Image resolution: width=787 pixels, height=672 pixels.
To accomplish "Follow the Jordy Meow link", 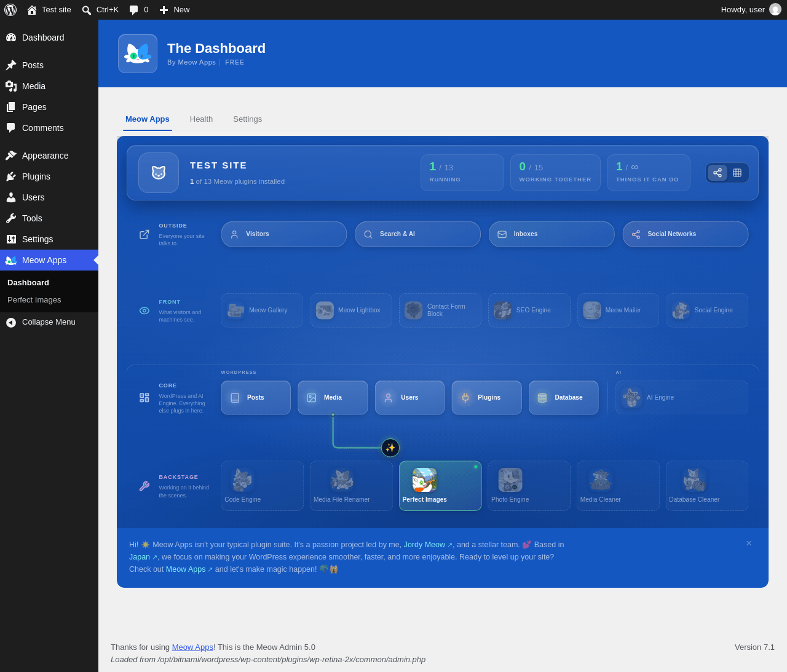I will pos(427,545).
